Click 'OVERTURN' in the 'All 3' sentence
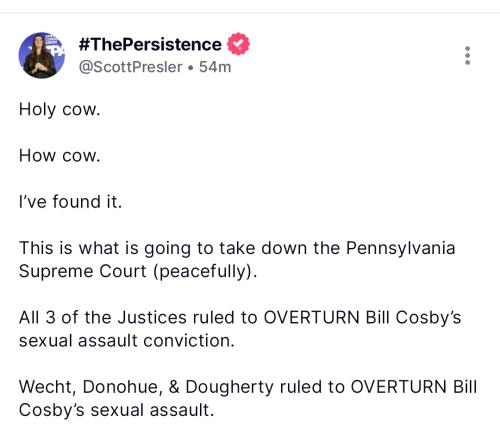This screenshot has height=440, width=500. point(311,317)
